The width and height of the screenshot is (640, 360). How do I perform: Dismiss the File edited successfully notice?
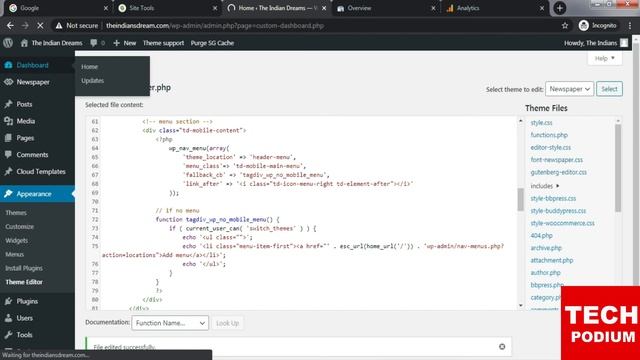(502, 347)
